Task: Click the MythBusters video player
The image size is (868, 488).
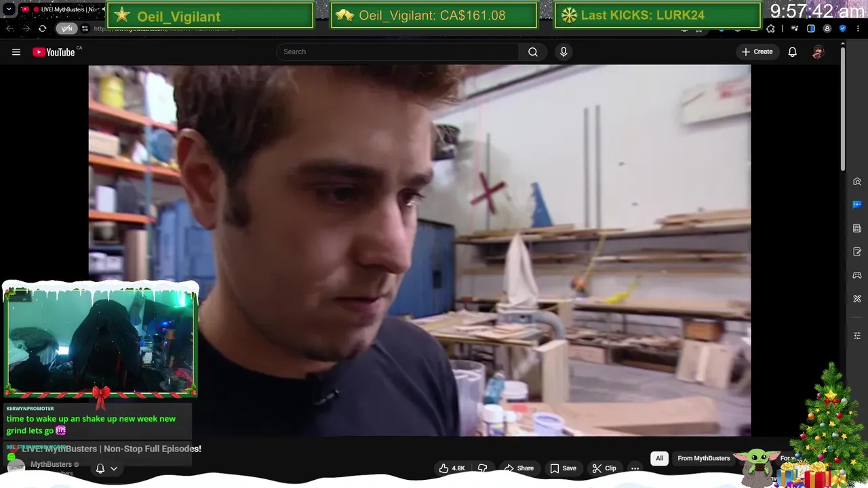Action: tap(419, 250)
